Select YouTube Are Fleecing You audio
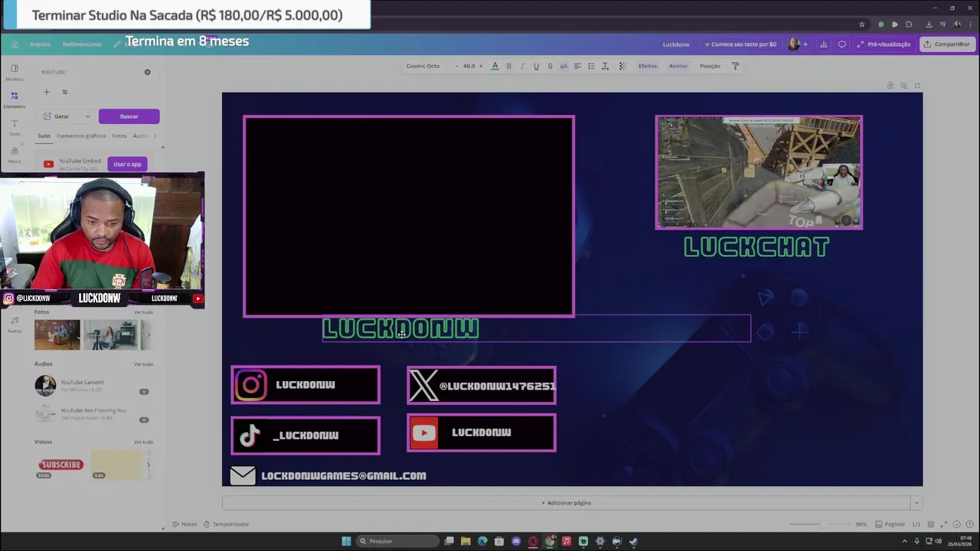This screenshot has height=551, width=980. (92, 414)
